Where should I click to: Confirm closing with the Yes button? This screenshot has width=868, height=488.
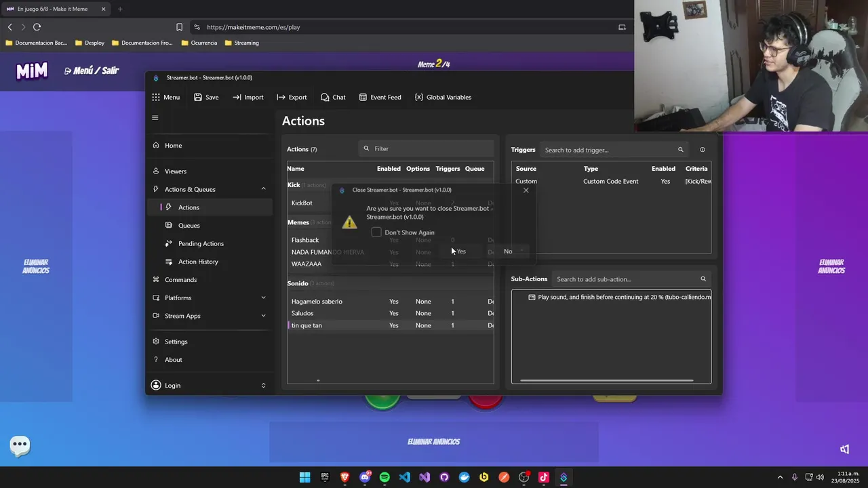click(461, 251)
